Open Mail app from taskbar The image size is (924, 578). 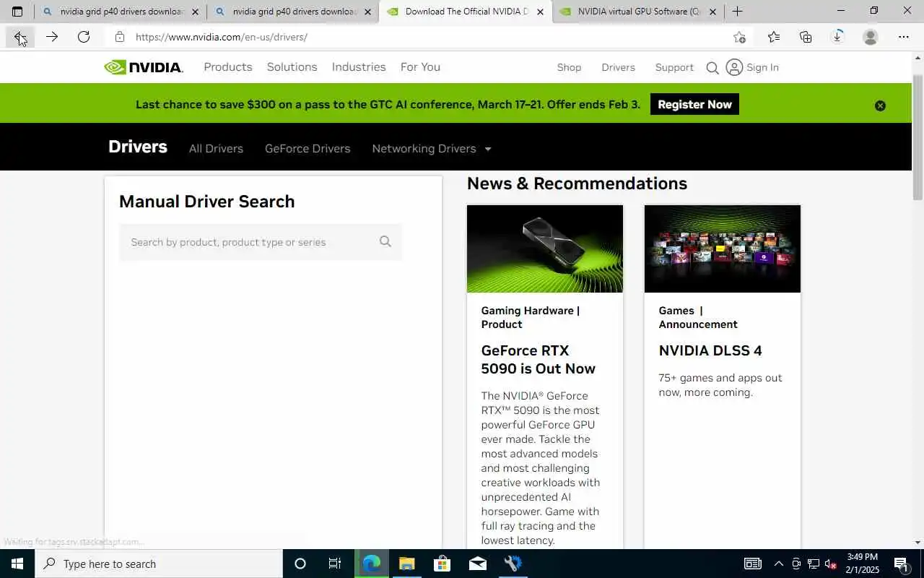tap(478, 564)
